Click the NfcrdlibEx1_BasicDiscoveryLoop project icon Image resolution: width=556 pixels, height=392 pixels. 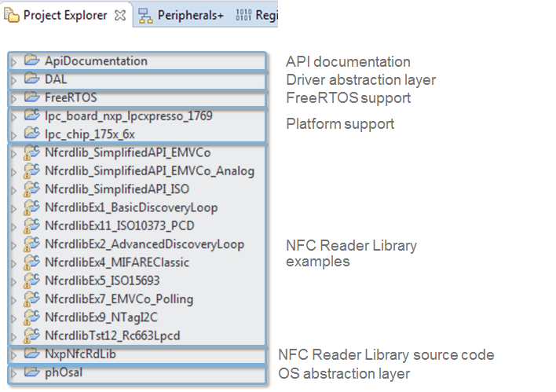[x=31, y=207]
